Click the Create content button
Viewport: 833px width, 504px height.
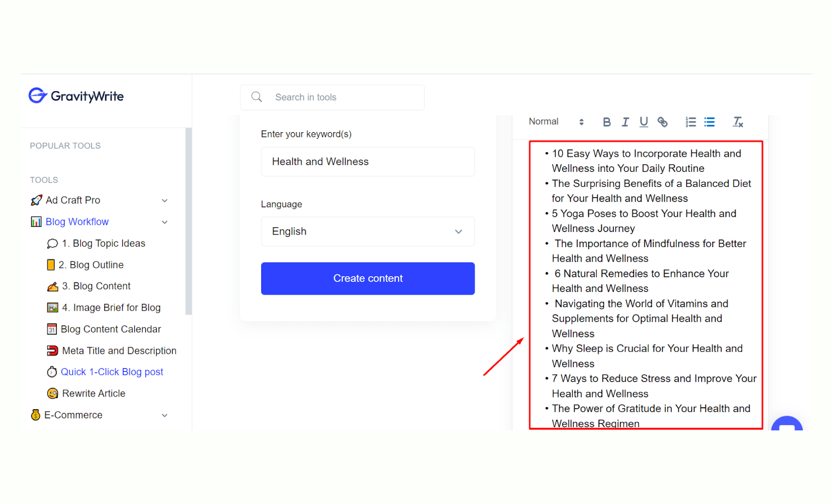368,278
